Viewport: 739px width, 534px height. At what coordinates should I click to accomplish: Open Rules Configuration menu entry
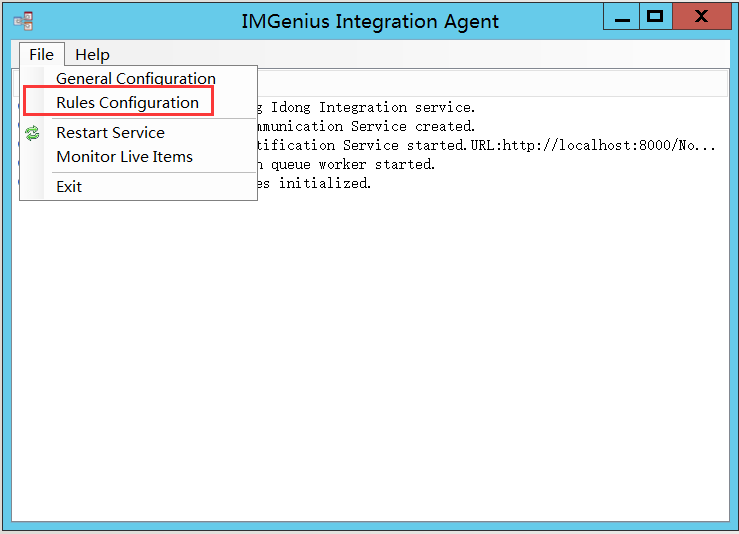pos(127,102)
